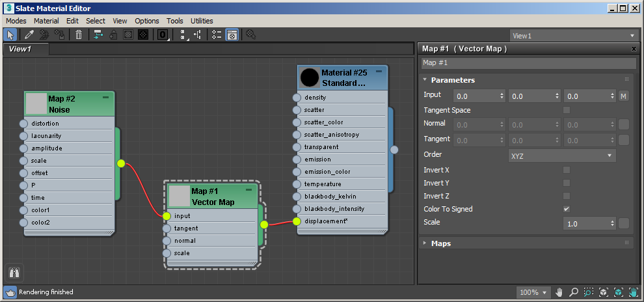Click Move Children toolbar icon

tap(98, 35)
